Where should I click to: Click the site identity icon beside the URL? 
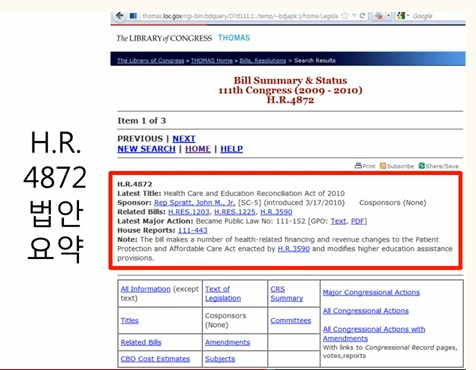[133, 16]
